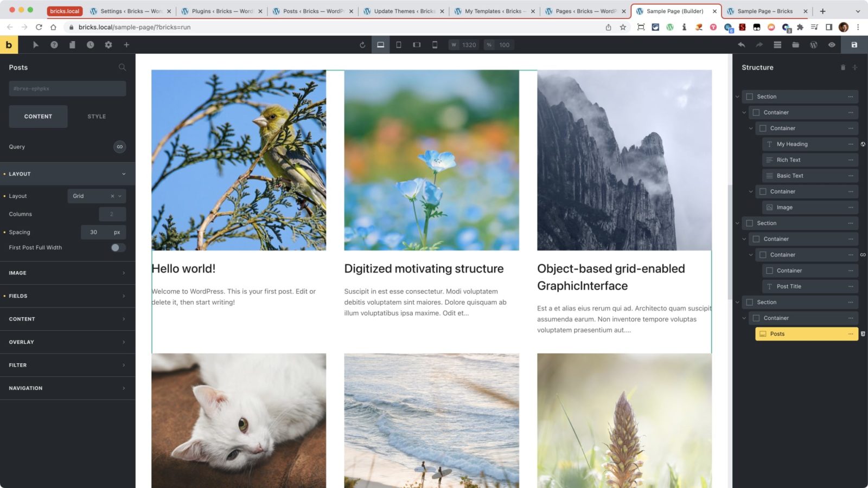868x488 pixels.
Task: Preview the page with the eye icon
Action: tap(832, 45)
